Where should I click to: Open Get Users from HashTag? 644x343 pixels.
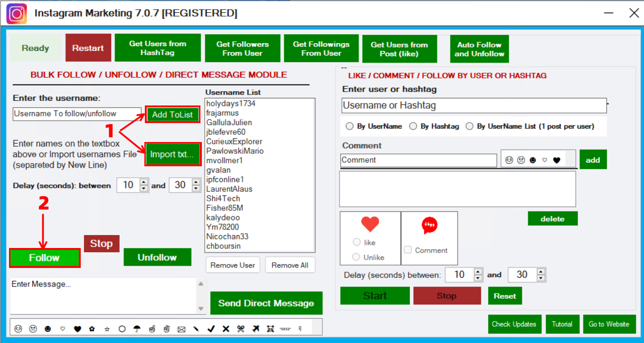click(157, 48)
